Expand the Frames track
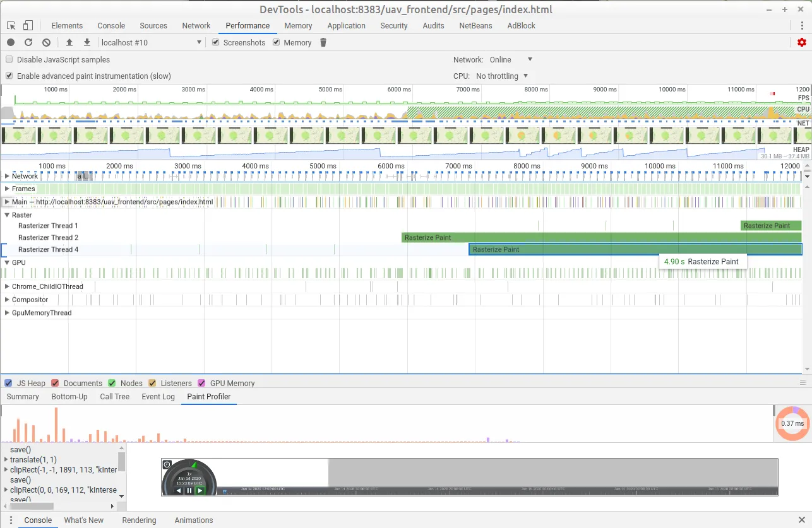 click(x=7, y=189)
